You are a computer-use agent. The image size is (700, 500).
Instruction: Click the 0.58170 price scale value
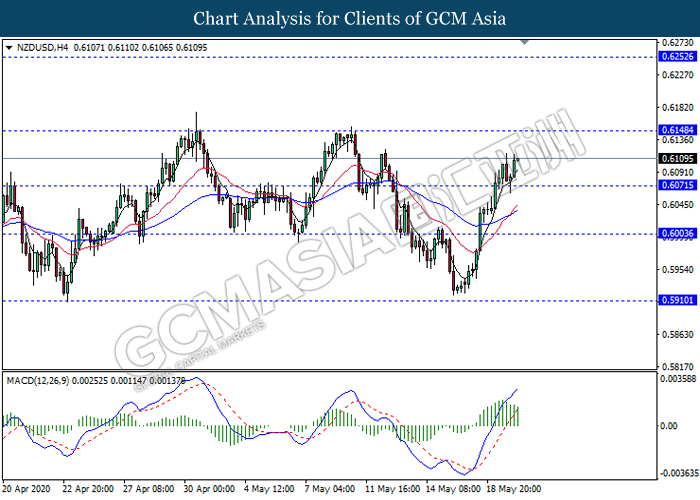(677, 367)
